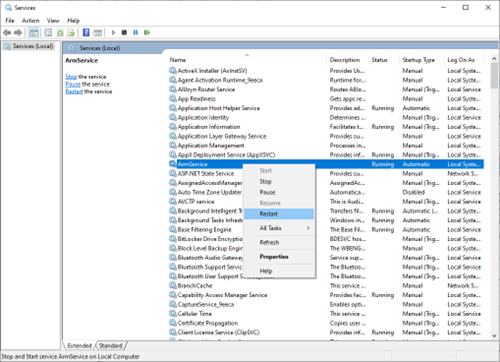Viewport: 500px width, 362px height.
Task: Open the Help menu in menu bar
Action: pyautogui.click(x=73, y=21)
